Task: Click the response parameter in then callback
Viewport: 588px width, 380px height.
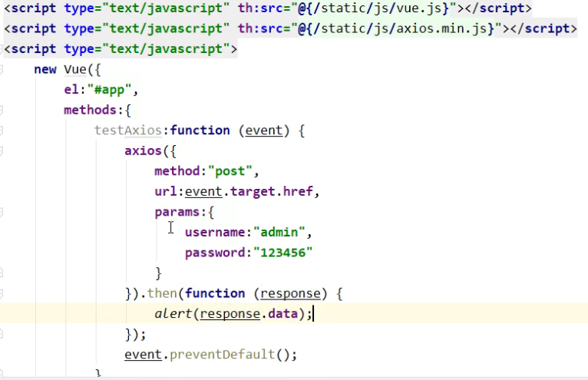Action: [x=291, y=294]
